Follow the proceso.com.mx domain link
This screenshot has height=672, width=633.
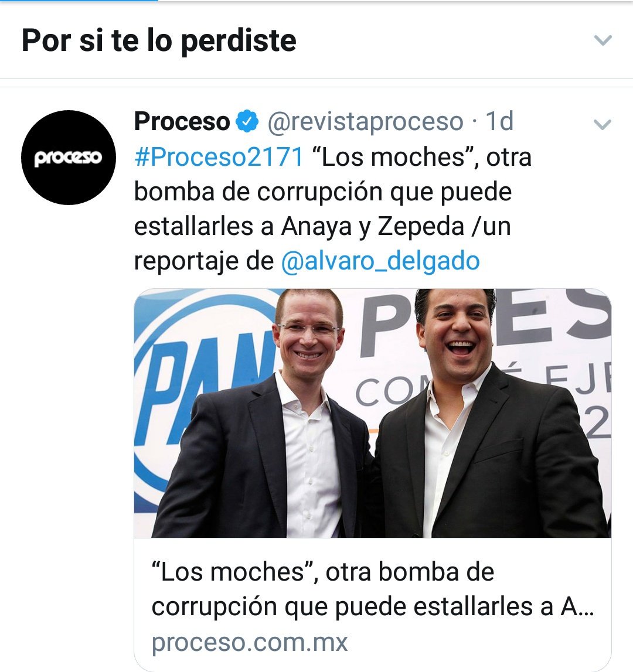point(250,642)
